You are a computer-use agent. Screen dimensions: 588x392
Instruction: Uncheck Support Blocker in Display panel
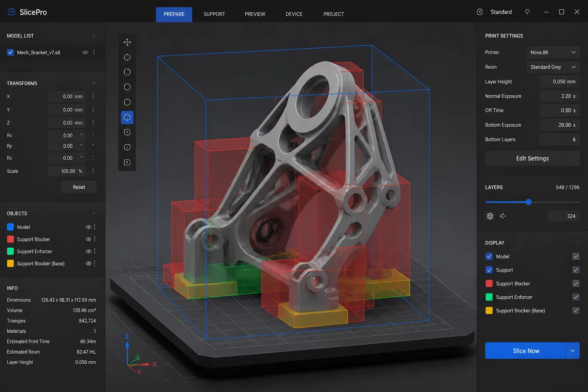click(x=576, y=284)
